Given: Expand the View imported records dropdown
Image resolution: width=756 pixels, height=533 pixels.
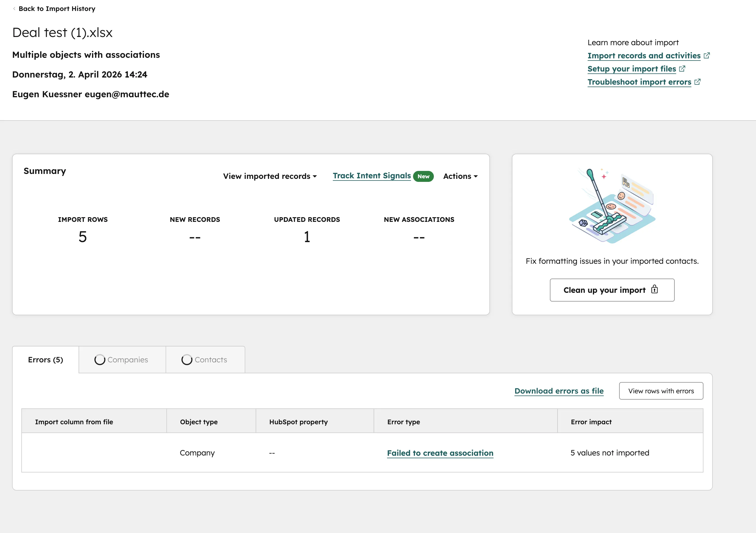Looking at the screenshot, I should pos(270,176).
